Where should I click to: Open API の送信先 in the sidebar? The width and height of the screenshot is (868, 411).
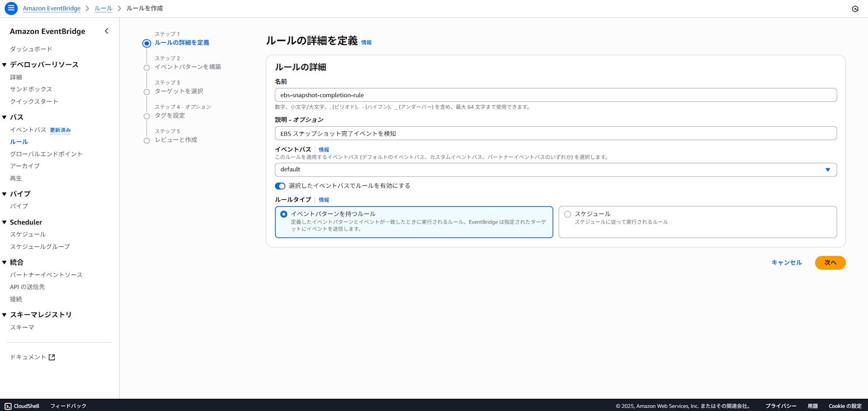27,287
